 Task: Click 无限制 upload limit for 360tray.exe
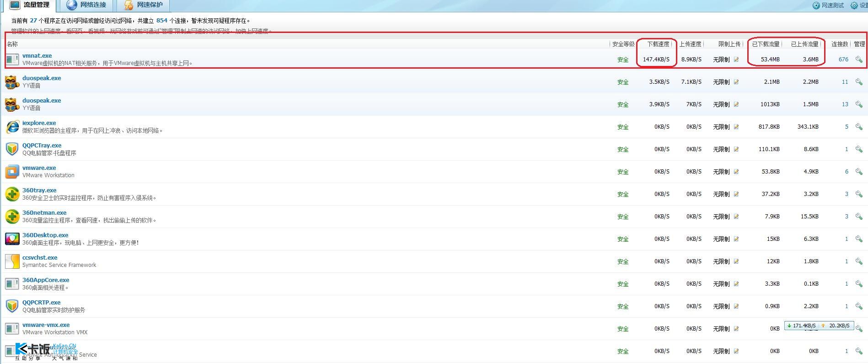pos(721,194)
